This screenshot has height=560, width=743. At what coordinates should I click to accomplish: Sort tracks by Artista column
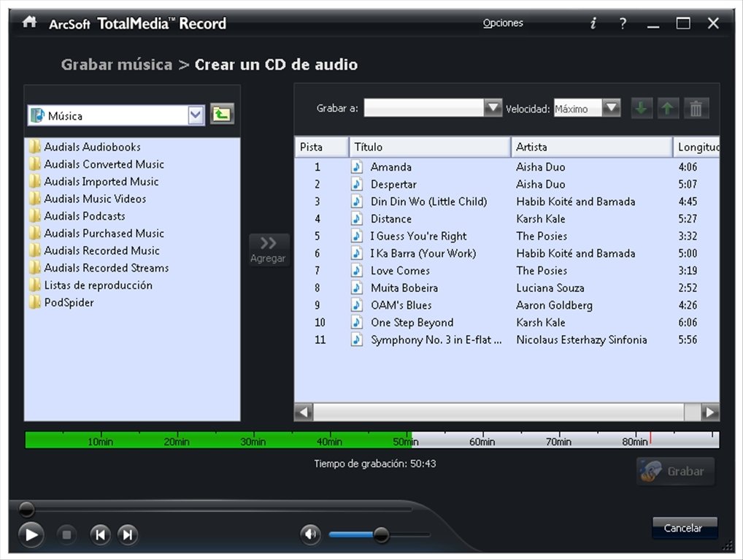coord(592,147)
